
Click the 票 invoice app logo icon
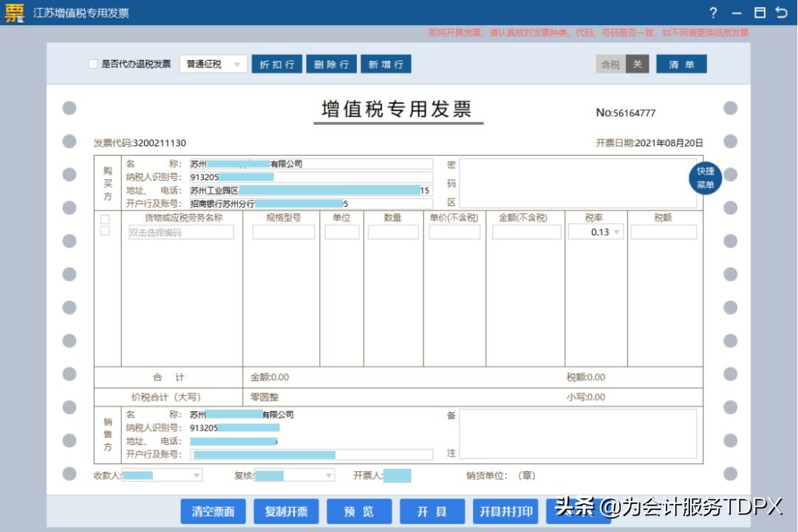[x=13, y=13]
